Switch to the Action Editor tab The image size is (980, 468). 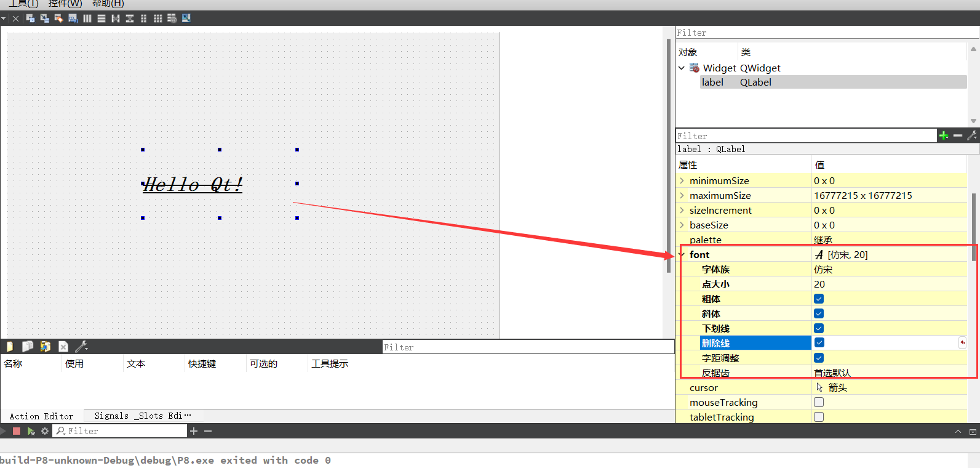[x=42, y=416]
